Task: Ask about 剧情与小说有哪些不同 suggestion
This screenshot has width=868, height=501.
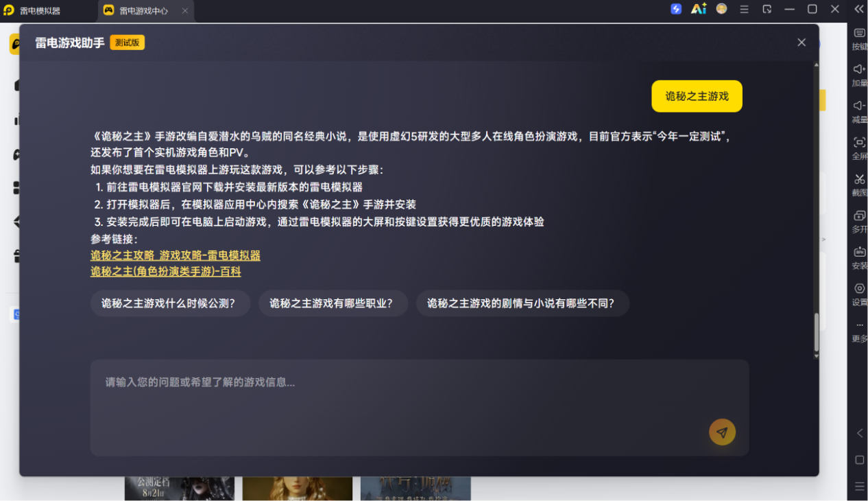Action: click(522, 303)
